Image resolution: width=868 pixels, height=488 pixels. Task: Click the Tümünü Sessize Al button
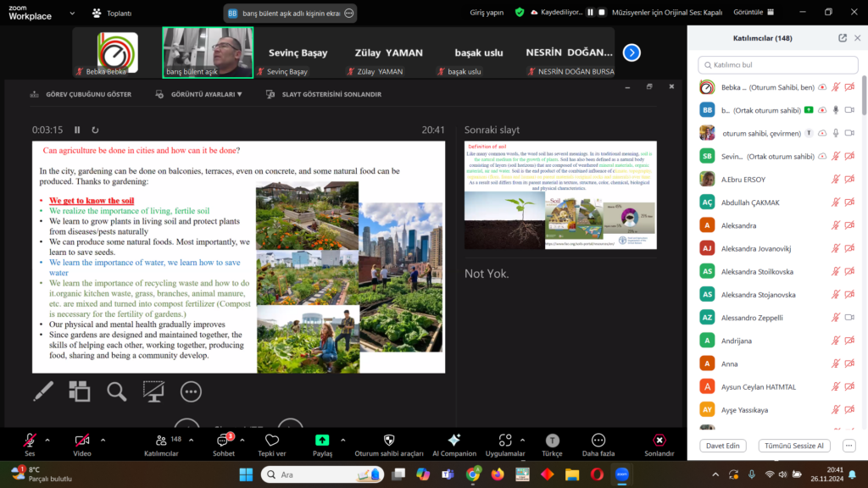793,446
